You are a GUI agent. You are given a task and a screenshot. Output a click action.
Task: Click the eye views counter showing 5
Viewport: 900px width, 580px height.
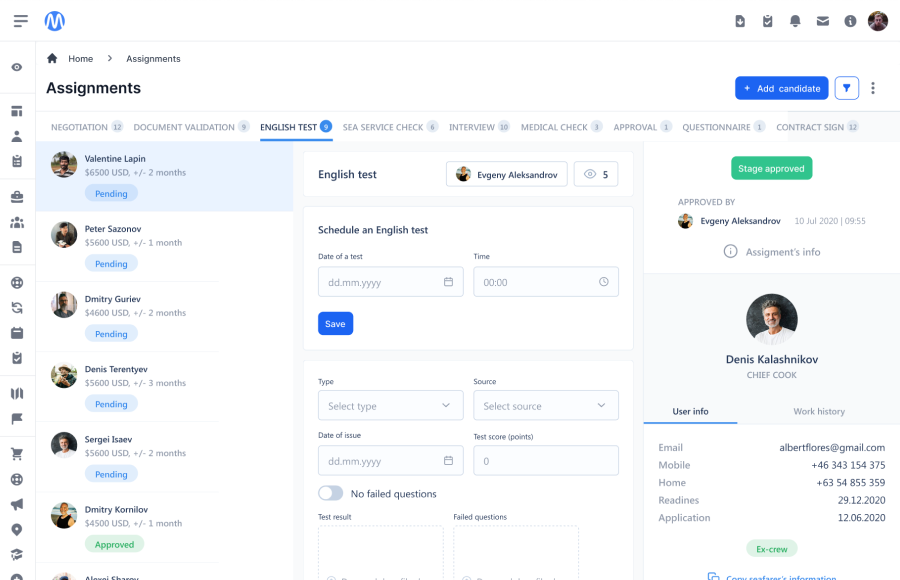tap(596, 174)
